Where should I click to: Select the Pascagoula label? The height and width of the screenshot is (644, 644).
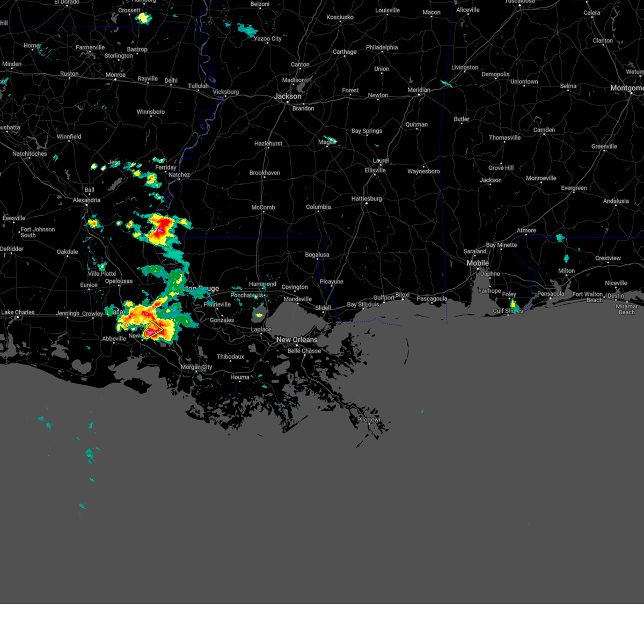point(432,299)
